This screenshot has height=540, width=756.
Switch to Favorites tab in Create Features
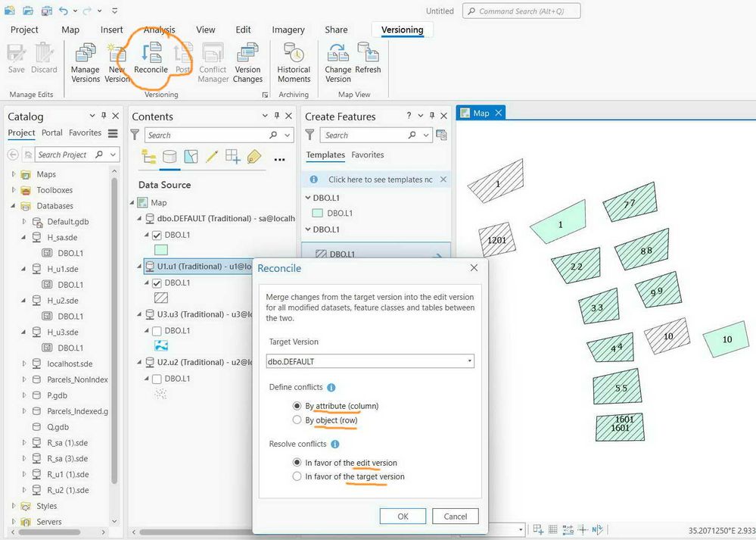[x=367, y=155]
